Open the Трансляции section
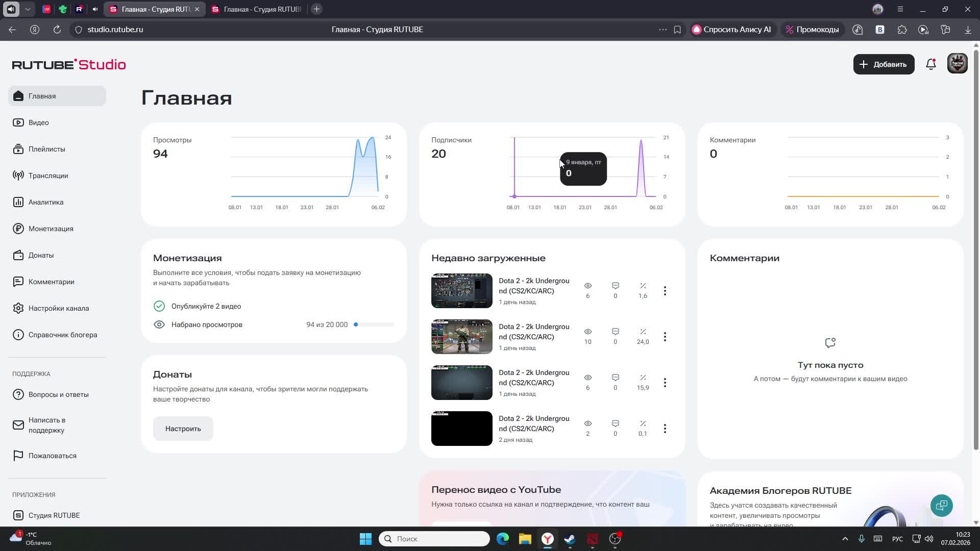The image size is (980, 551). point(48,176)
